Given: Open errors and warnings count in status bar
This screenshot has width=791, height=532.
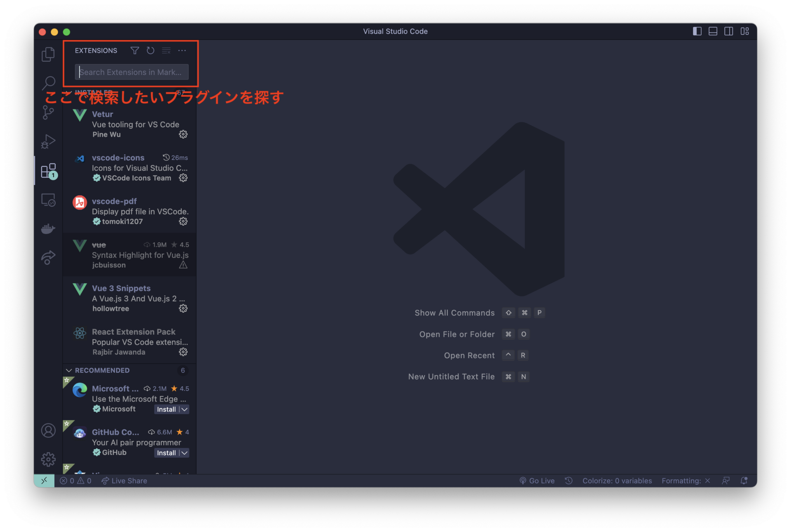Looking at the screenshot, I should (75, 481).
